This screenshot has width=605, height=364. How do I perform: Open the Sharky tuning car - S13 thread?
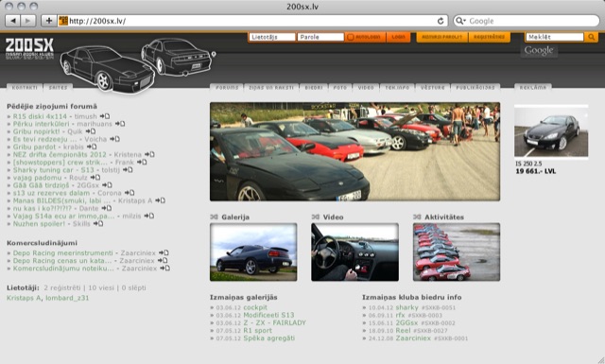tap(53, 170)
